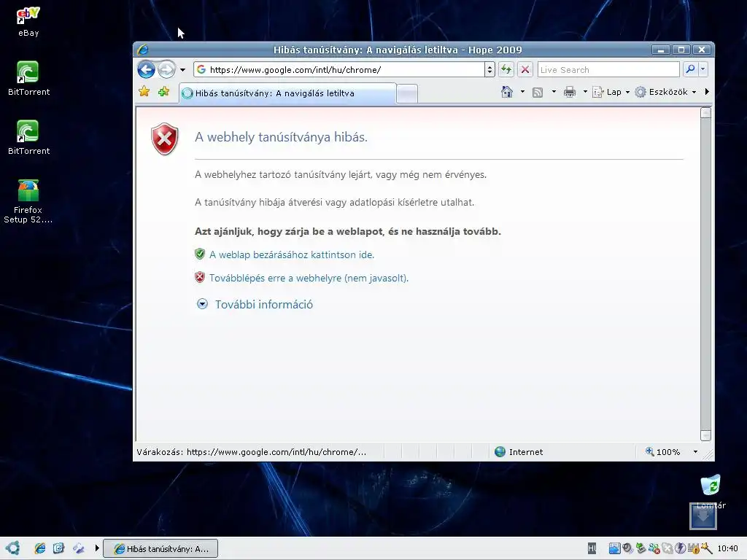Image resolution: width=747 pixels, height=560 pixels.
Task: Click the Forward arrow button
Action: point(167,69)
